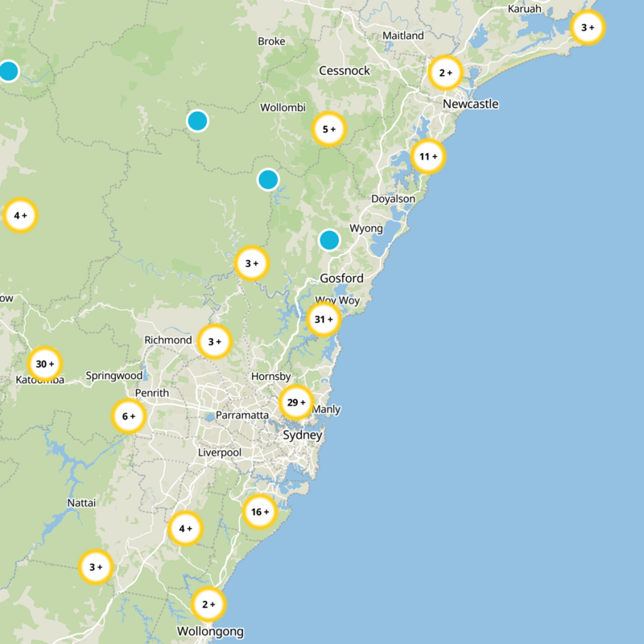Viewport: 644px width, 644px height.
Task: Expand the 4+ cluster south of Liverpool
Action: pyautogui.click(x=186, y=528)
